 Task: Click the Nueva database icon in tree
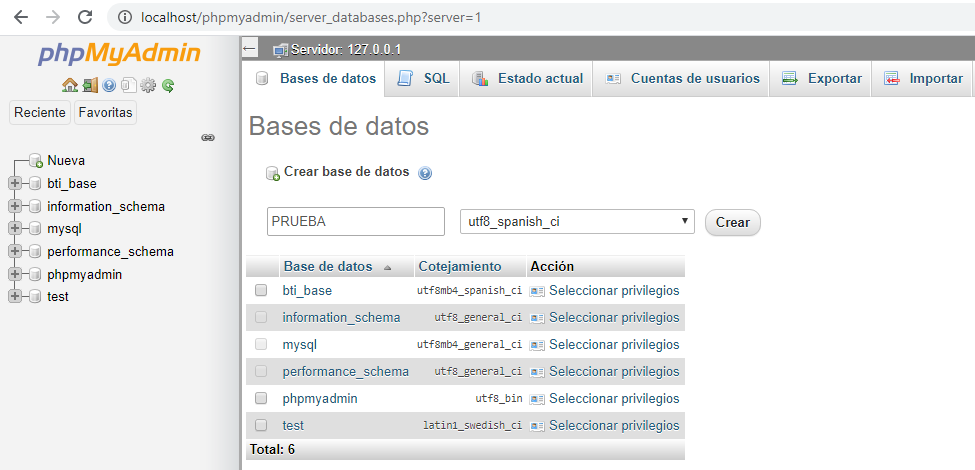click(x=36, y=161)
